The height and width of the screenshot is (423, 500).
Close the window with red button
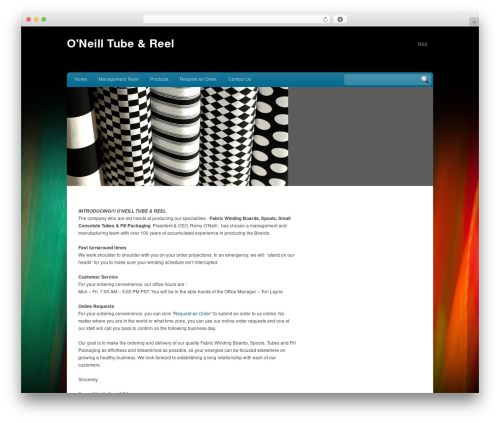pos(29,19)
